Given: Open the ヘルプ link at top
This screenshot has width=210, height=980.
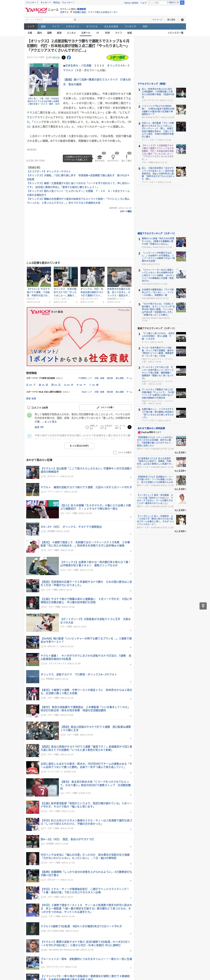Looking at the screenshot, I should pyautogui.click(x=143, y=3).
